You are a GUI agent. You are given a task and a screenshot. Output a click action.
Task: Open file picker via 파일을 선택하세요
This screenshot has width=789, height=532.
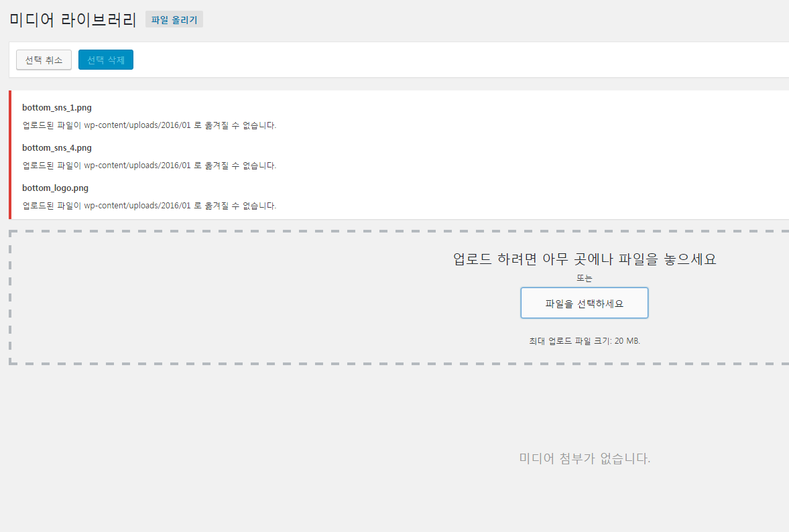pos(584,303)
